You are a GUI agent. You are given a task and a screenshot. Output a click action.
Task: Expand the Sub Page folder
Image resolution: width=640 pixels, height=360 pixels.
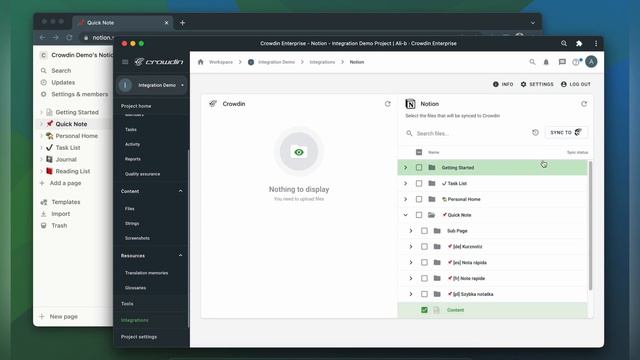[x=411, y=231]
